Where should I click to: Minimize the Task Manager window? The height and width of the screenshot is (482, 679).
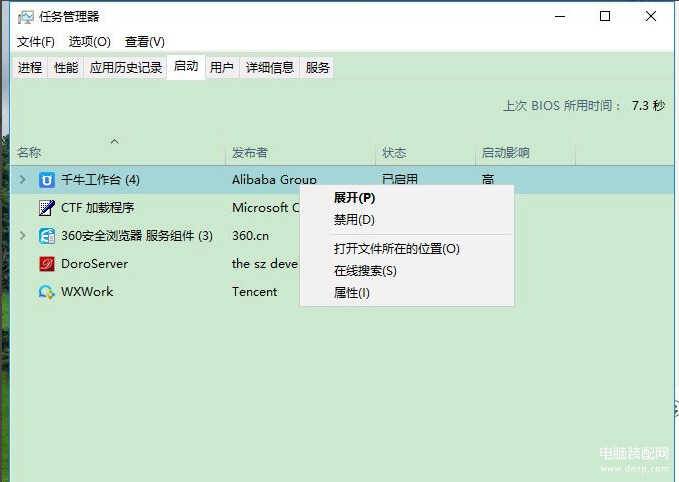tap(560, 16)
